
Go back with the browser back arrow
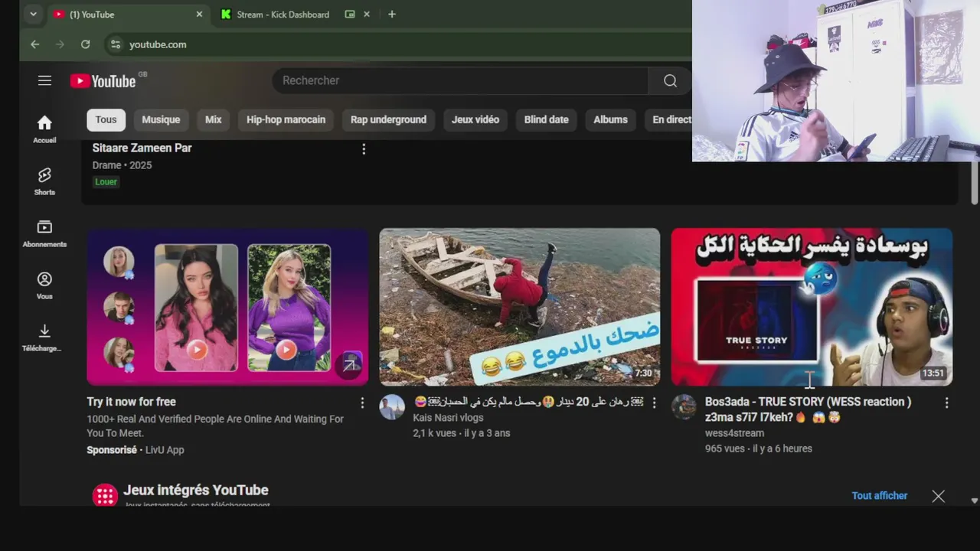[34, 44]
